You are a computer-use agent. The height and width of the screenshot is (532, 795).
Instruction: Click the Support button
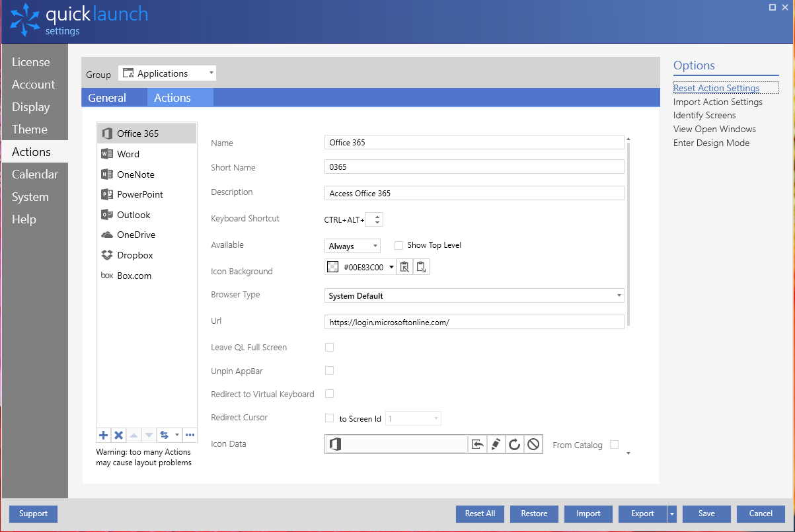tap(34, 513)
